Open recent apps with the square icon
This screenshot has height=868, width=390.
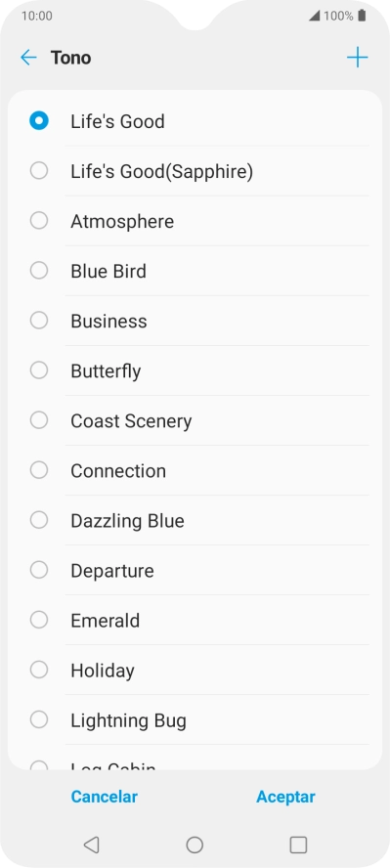click(x=298, y=845)
